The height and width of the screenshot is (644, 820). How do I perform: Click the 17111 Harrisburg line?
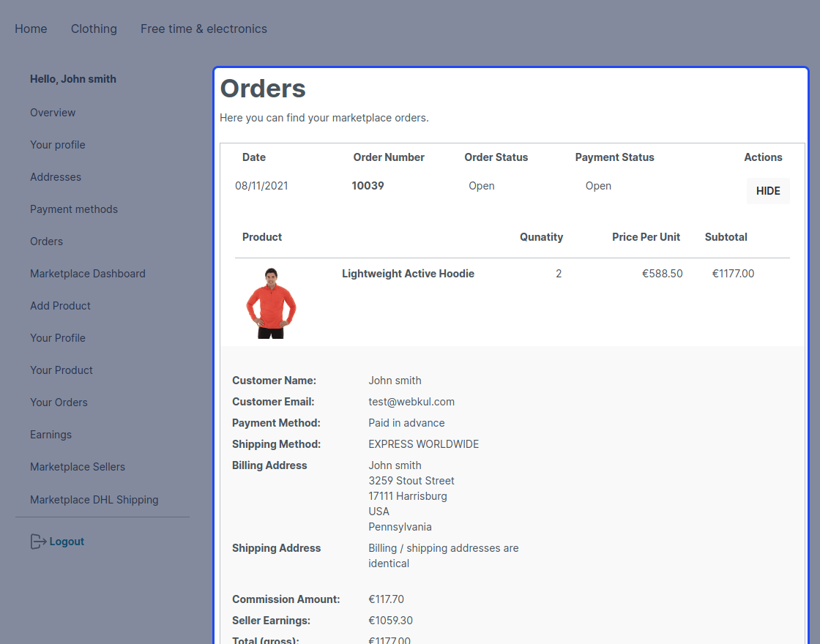(407, 496)
